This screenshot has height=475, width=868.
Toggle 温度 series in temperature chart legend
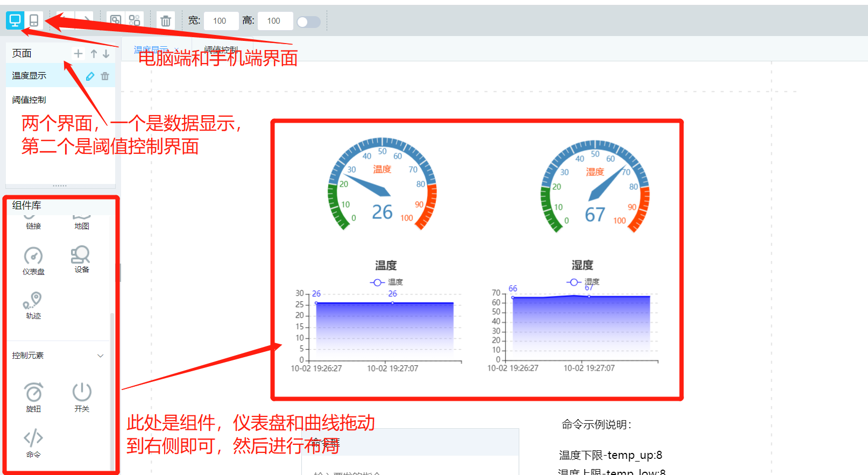(386, 282)
